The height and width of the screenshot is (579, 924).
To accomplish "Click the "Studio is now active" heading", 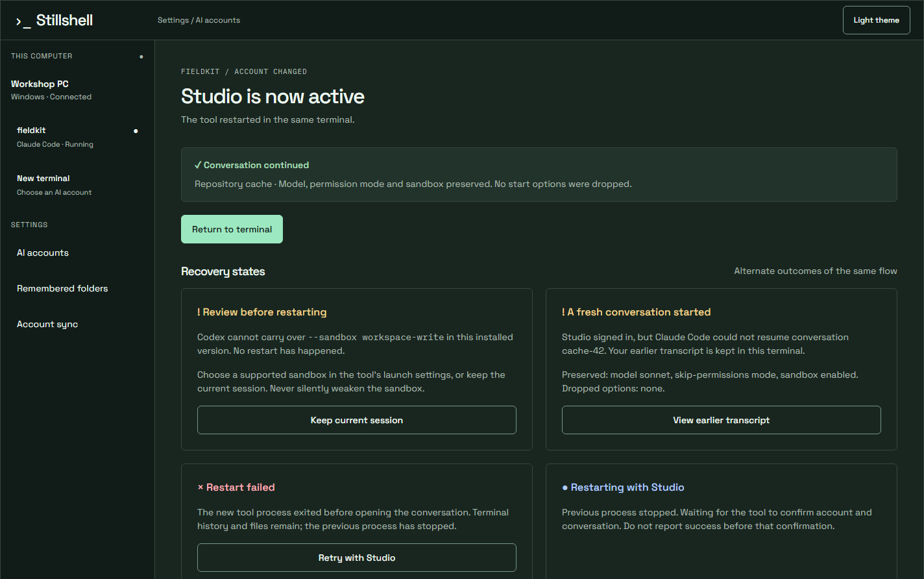I will (273, 97).
